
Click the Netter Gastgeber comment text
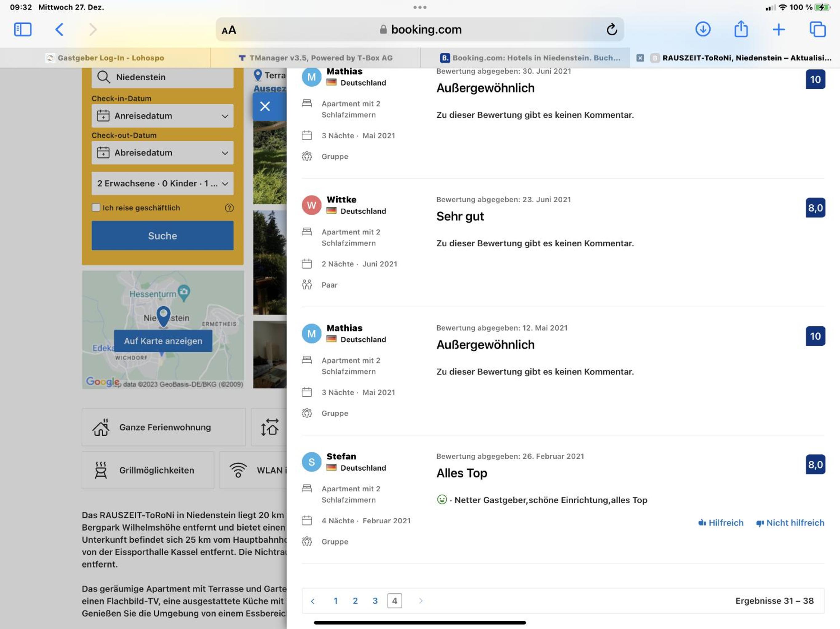pyautogui.click(x=551, y=500)
